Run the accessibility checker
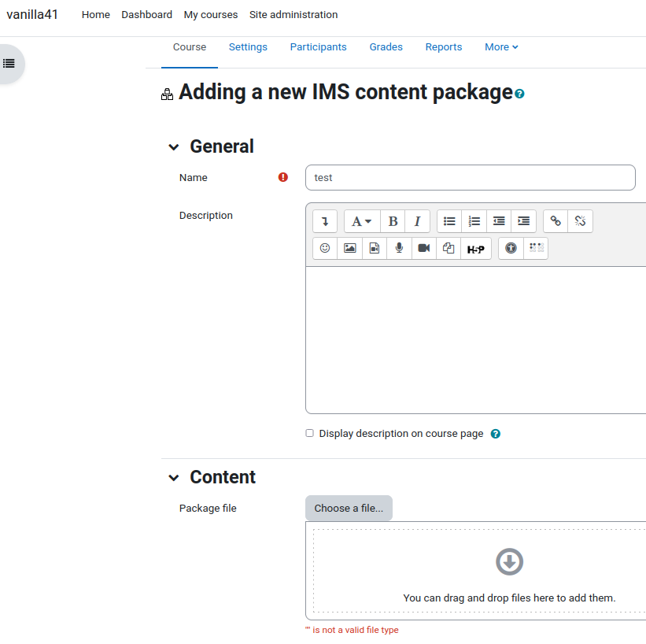The width and height of the screenshot is (646, 644). pos(511,248)
